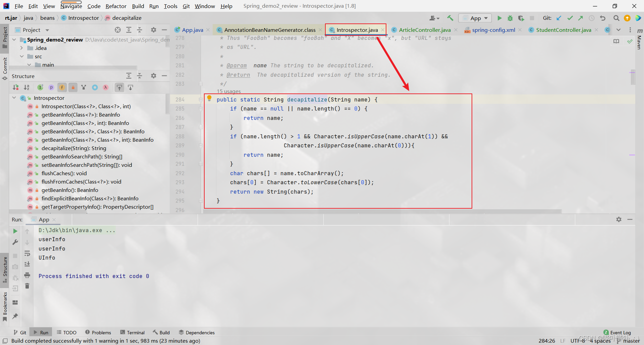Screen dimensions: 644x345
Task: Run the App configuration with green play button
Action: (x=499, y=18)
